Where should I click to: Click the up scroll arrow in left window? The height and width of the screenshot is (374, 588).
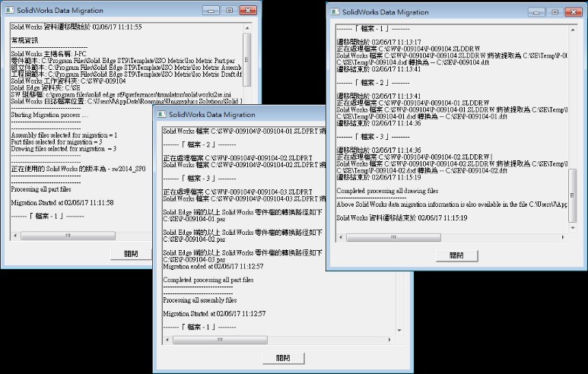(246, 28)
